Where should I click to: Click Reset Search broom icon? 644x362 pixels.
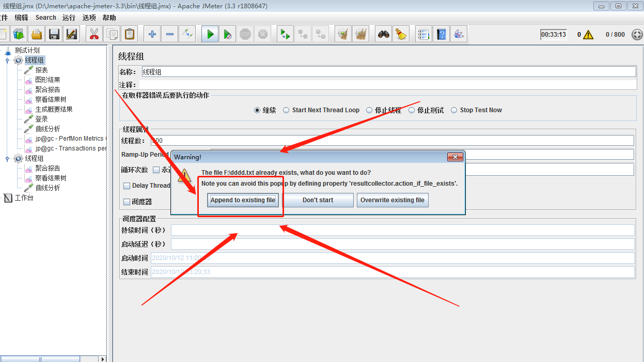pyautogui.click(x=401, y=35)
